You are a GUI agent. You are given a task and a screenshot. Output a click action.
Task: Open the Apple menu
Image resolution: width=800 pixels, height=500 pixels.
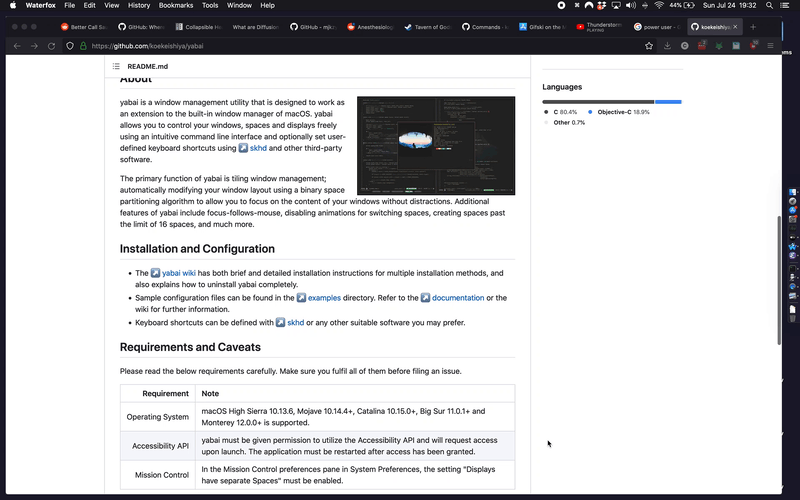(13, 5)
